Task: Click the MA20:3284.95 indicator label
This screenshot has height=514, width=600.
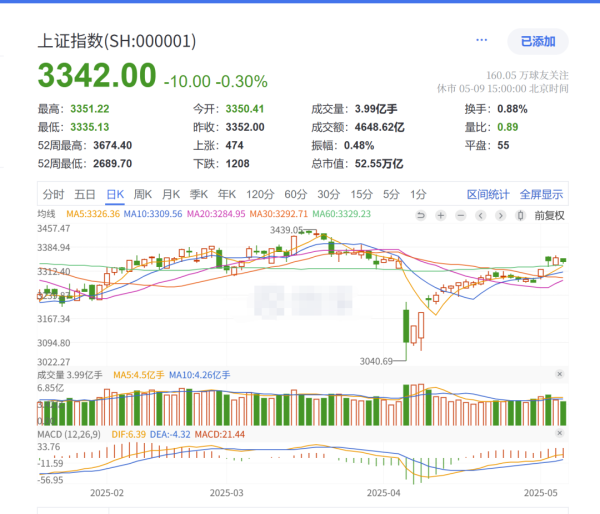Action: click(x=216, y=214)
